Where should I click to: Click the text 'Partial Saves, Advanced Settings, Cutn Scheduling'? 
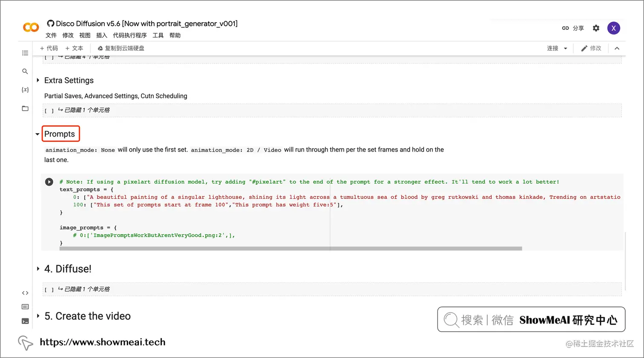[x=115, y=96]
